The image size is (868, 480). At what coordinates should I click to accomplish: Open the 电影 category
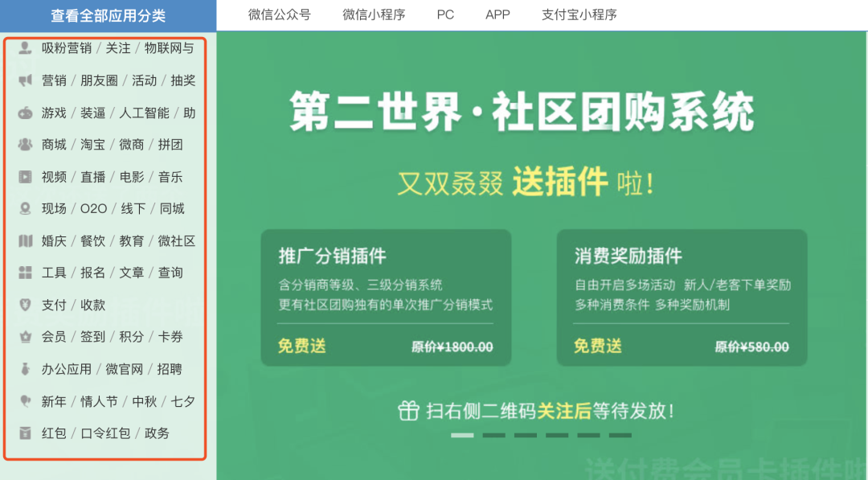click(x=132, y=177)
